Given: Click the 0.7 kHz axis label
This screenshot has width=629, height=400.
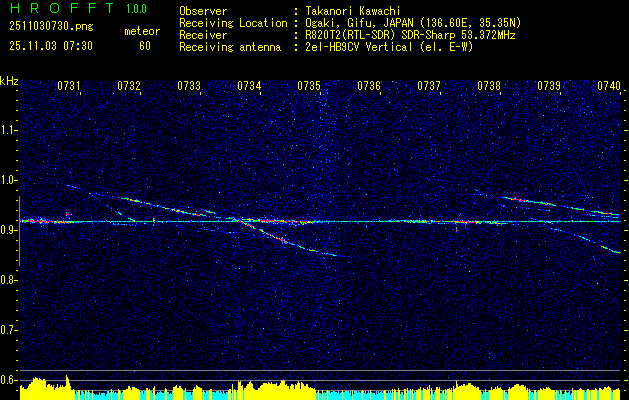Looking at the screenshot, I should 8,330.
